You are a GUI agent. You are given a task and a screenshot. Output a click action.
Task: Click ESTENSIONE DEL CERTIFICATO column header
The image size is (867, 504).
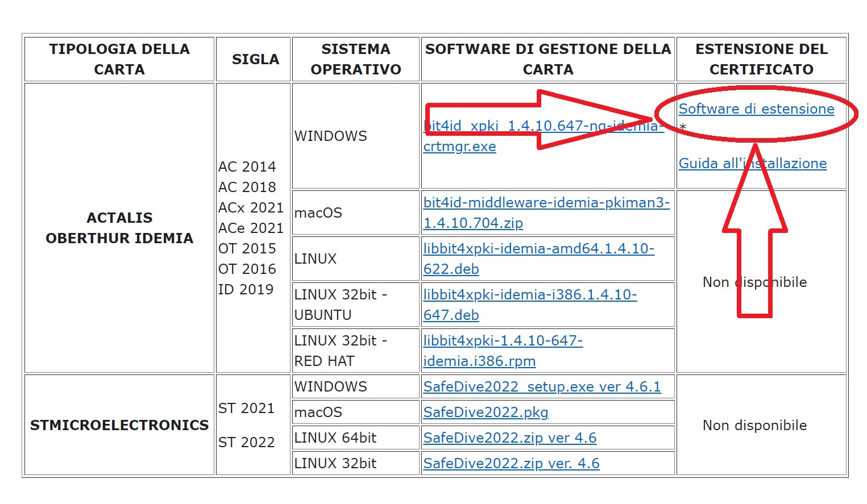point(761,59)
